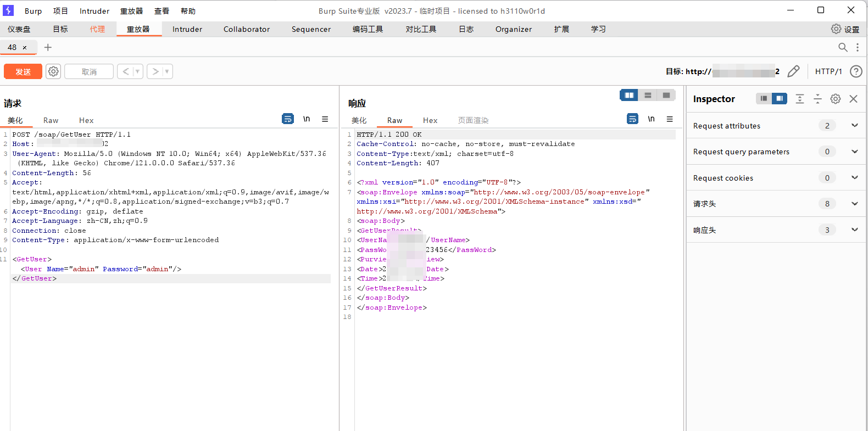Open response pane hamburger menu

[670, 119]
